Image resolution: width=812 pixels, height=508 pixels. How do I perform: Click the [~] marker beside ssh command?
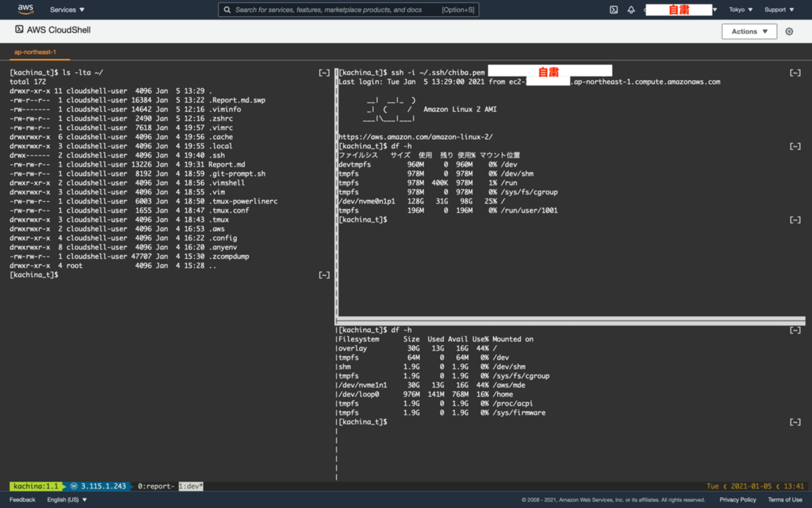pos(795,73)
